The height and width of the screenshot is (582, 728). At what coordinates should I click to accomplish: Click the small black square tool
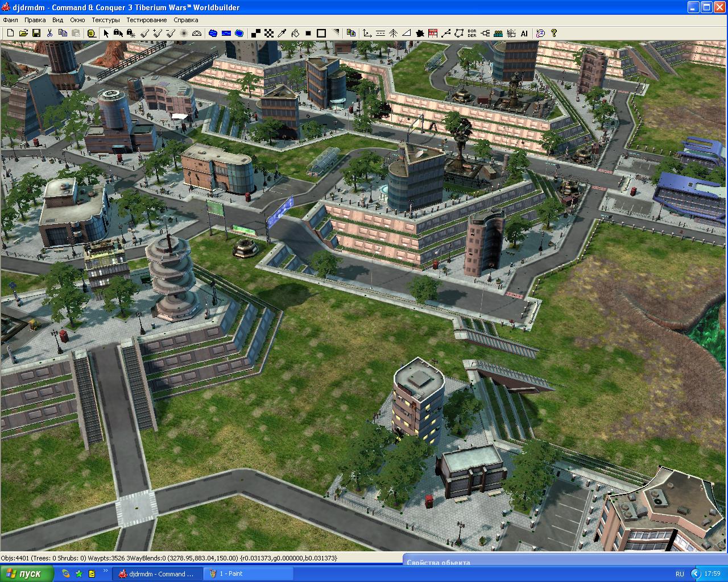[x=308, y=34]
